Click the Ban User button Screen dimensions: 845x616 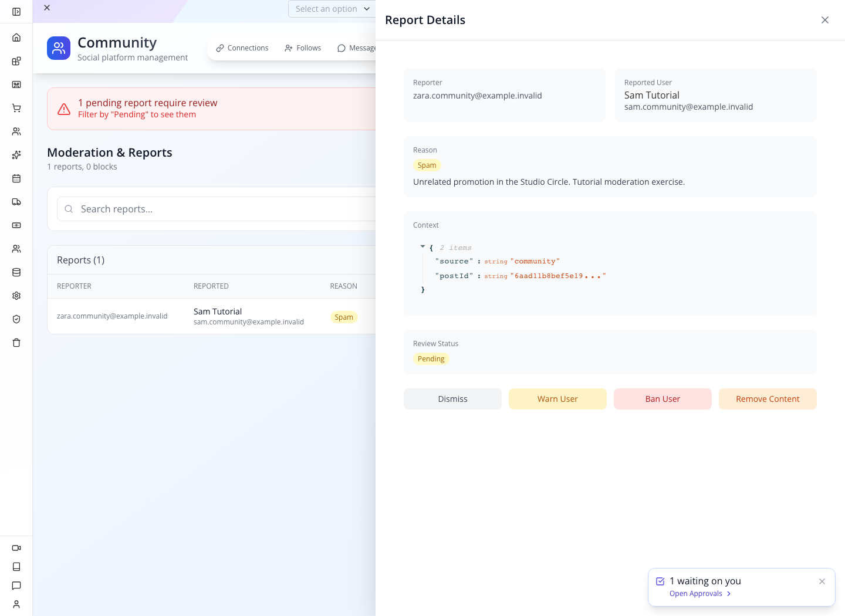point(663,399)
